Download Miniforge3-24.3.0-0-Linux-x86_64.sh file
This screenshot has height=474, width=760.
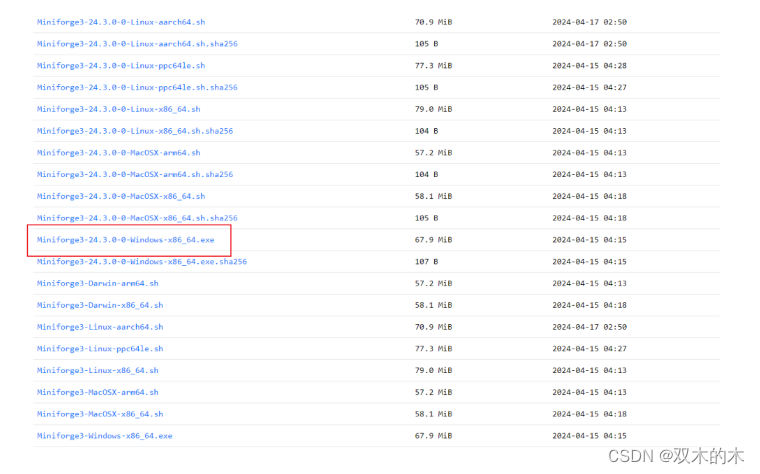click(118, 110)
